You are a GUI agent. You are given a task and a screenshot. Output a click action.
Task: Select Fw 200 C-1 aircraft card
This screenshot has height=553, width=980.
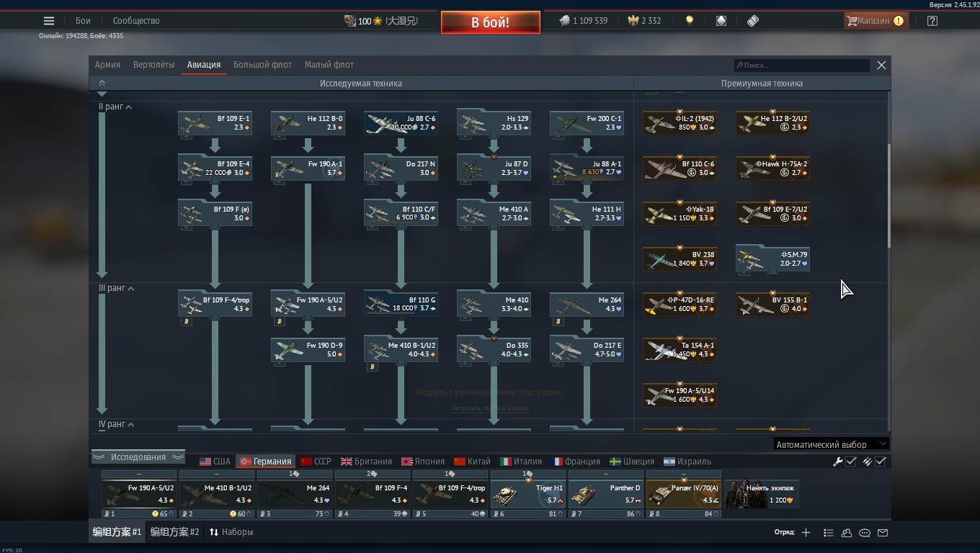coord(587,123)
